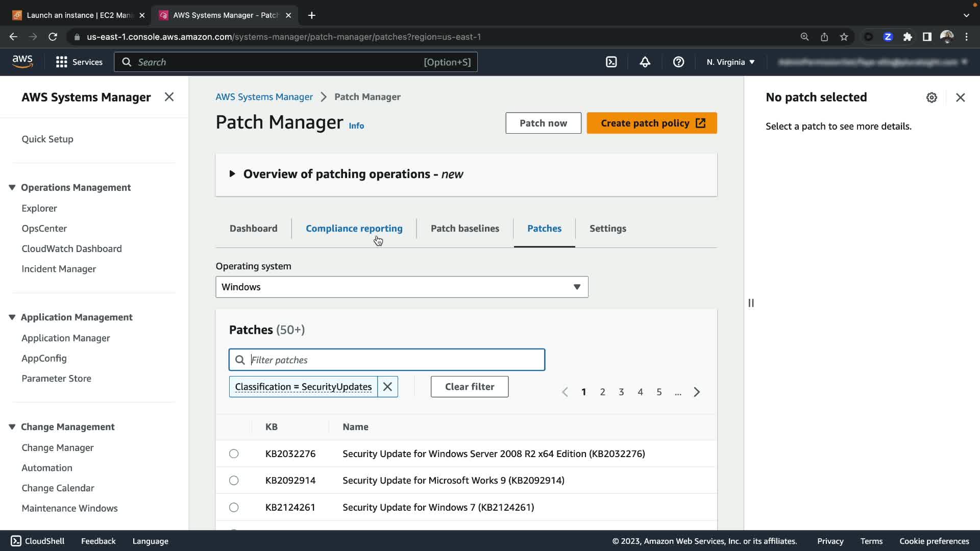Image resolution: width=980 pixels, height=551 pixels.
Task: Select radio button for KB2032276
Action: click(234, 454)
